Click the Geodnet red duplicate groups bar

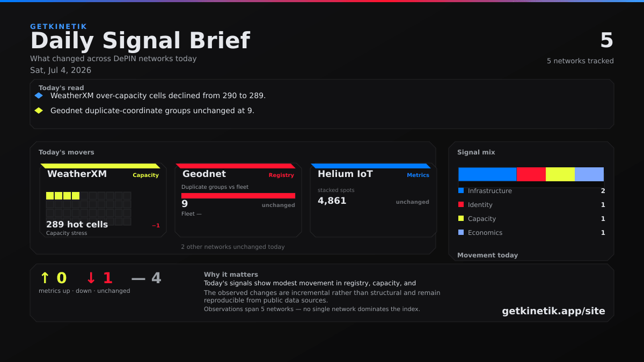coord(238,196)
